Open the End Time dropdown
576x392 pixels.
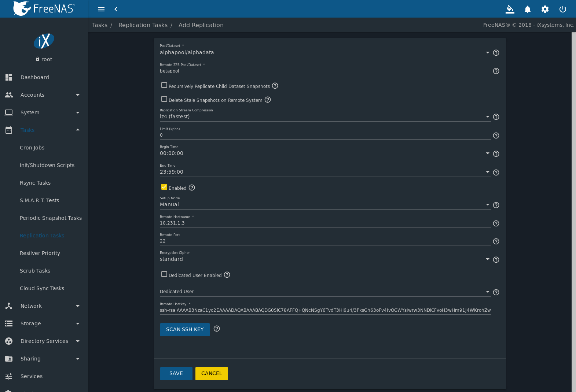click(325, 172)
